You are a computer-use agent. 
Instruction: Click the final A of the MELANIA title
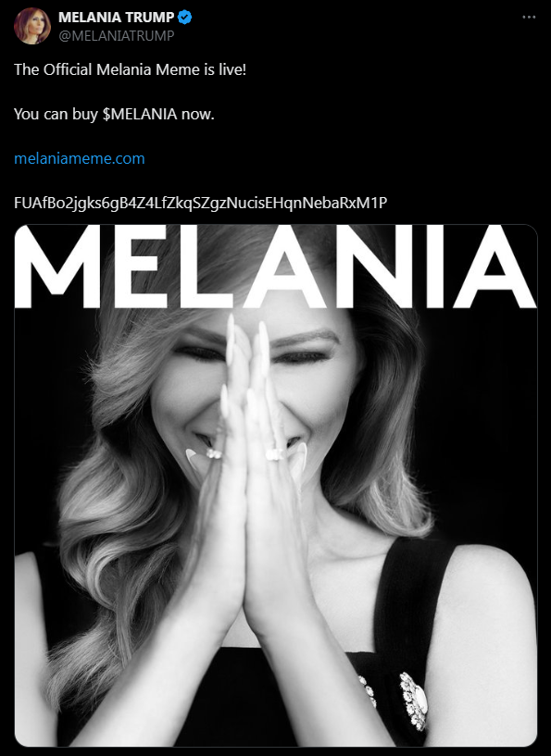(x=495, y=266)
